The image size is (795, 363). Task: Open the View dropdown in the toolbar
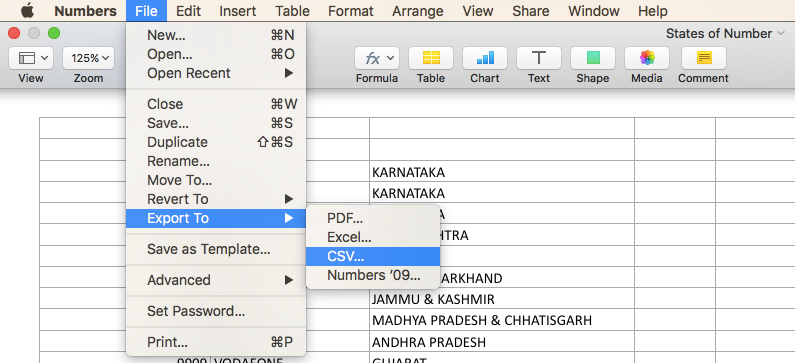click(31, 58)
